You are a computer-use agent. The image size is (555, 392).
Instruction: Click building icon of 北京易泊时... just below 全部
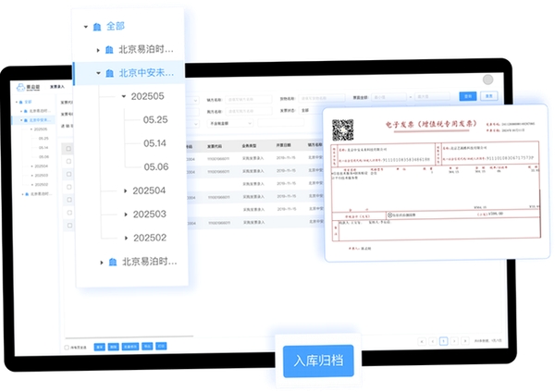coord(109,50)
